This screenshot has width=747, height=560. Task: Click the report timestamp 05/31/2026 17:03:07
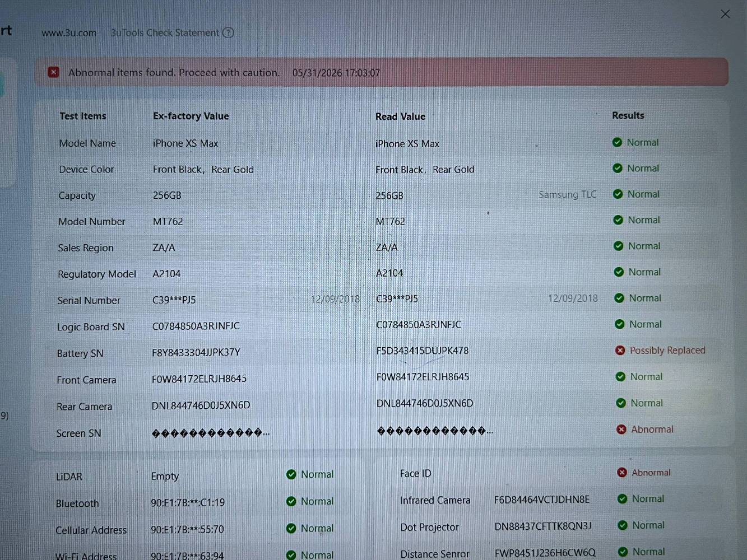336,73
